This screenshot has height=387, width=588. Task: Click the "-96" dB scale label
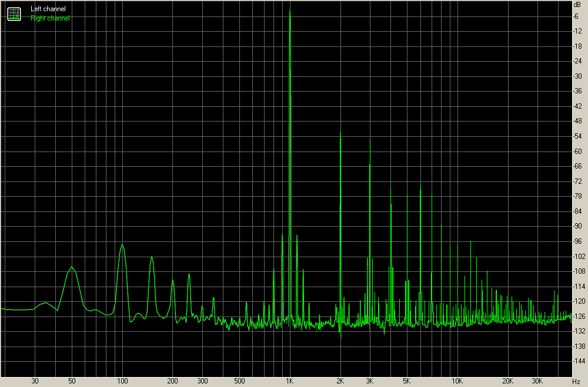[x=577, y=241]
